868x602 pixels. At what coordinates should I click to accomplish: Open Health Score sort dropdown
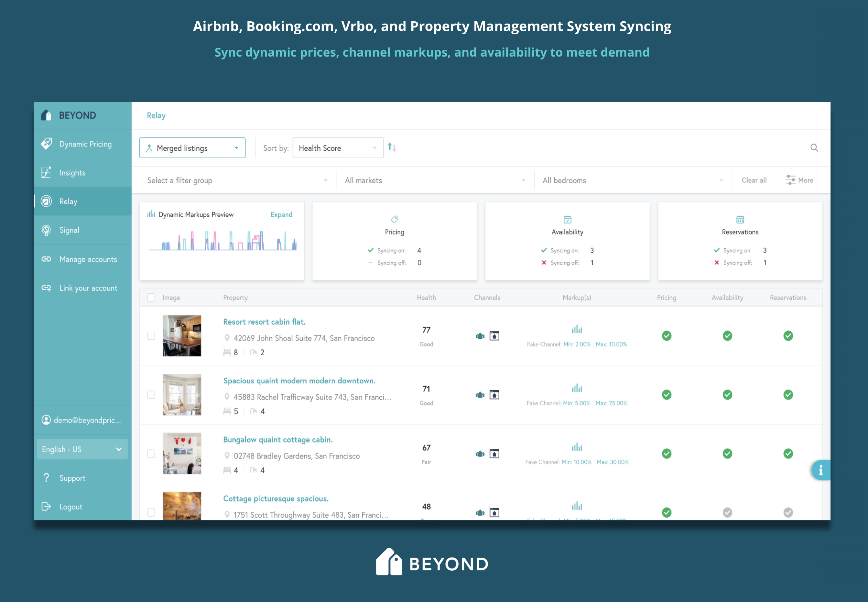click(x=338, y=148)
